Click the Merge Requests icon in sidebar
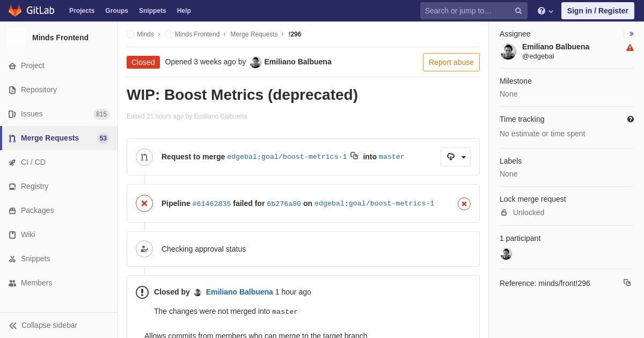The height and width of the screenshot is (338, 644). point(12,138)
